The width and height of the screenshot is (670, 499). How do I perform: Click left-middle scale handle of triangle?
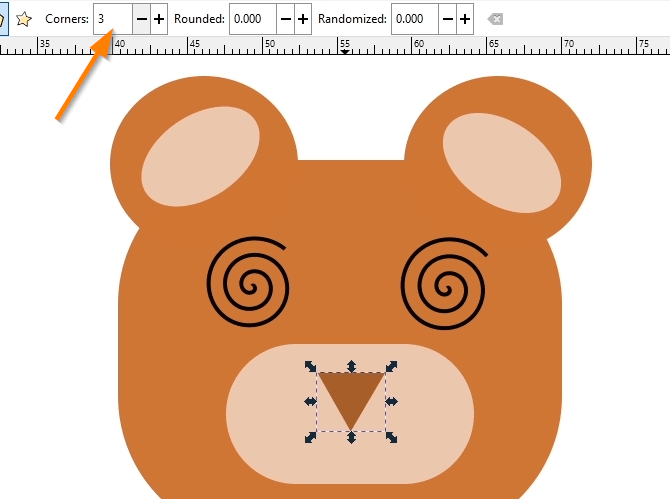310,402
